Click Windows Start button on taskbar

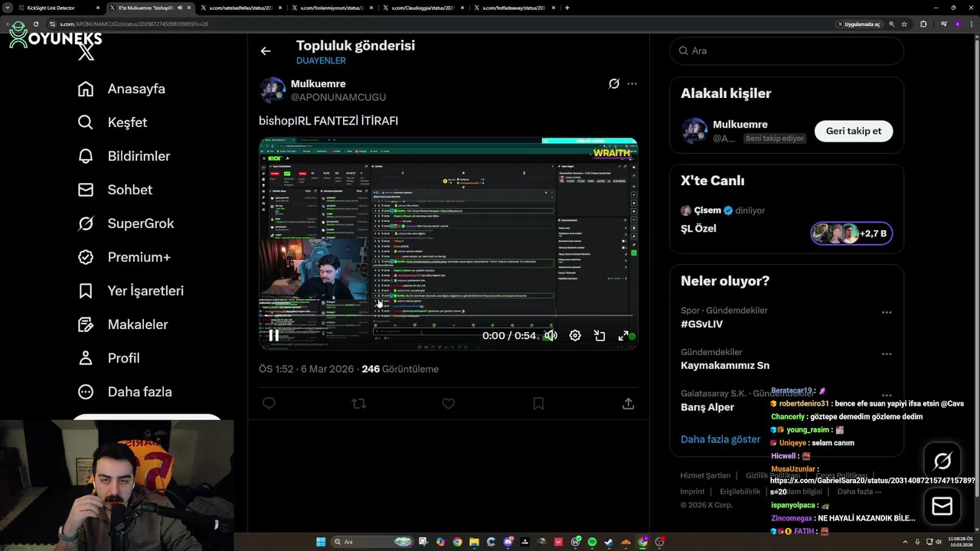(x=321, y=542)
